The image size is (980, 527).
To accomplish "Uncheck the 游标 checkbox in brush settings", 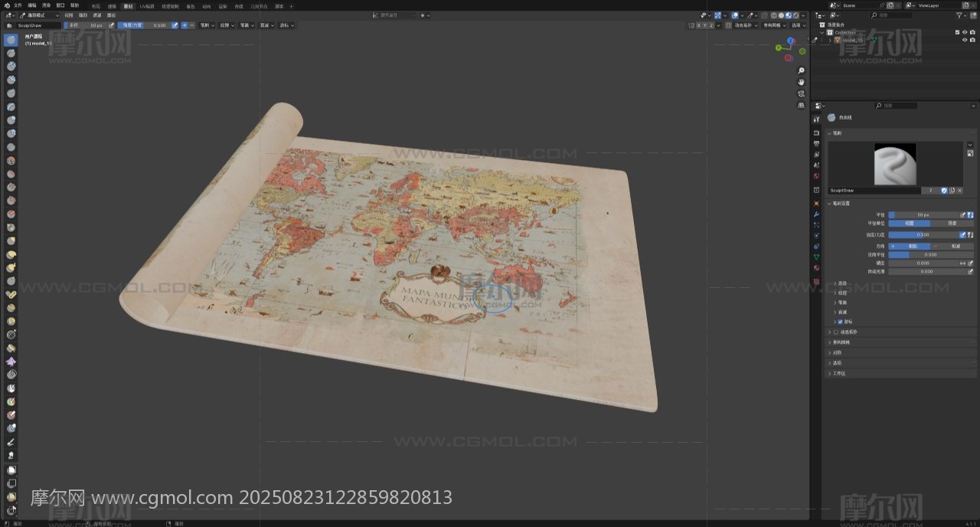I will click(x=840, y=322).
